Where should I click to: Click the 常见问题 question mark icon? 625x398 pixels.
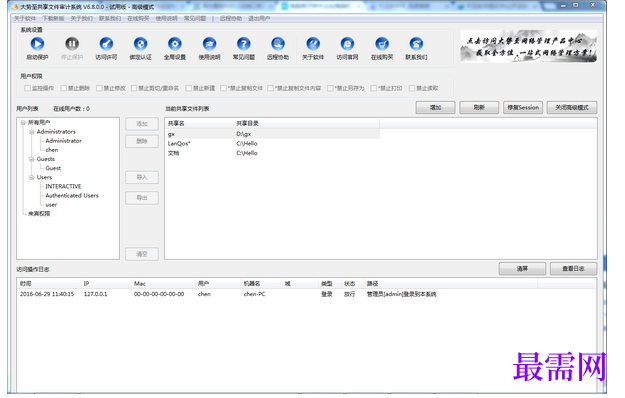[x=244, y=44]
